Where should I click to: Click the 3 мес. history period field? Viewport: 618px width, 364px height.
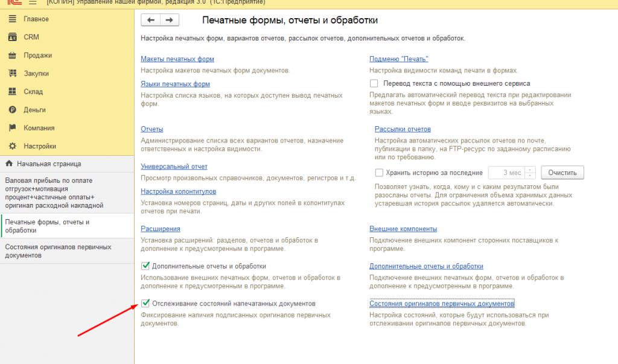click(507, 173)
